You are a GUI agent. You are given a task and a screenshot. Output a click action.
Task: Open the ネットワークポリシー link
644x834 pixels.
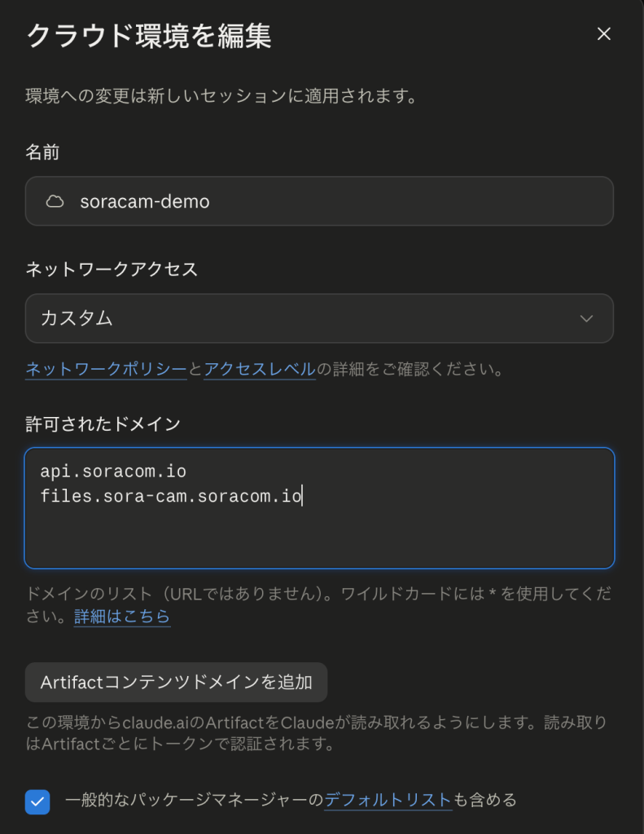pyautogui.click(x=107, y=369)
